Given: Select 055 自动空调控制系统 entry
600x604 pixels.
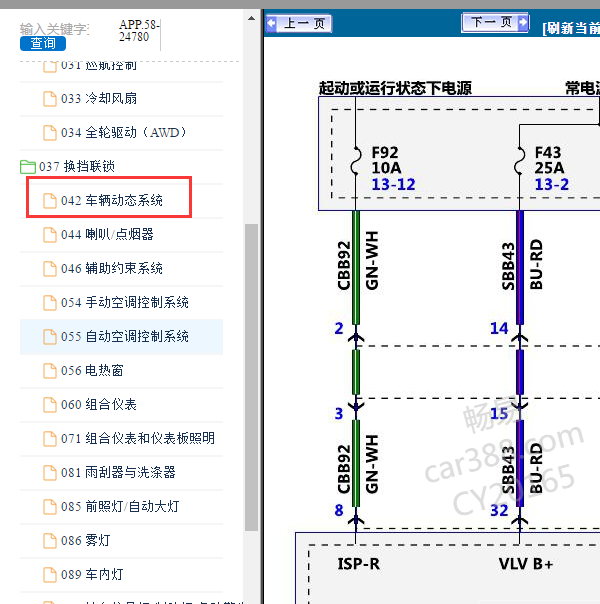Looking at the screenshot, I should coord(121,337).
